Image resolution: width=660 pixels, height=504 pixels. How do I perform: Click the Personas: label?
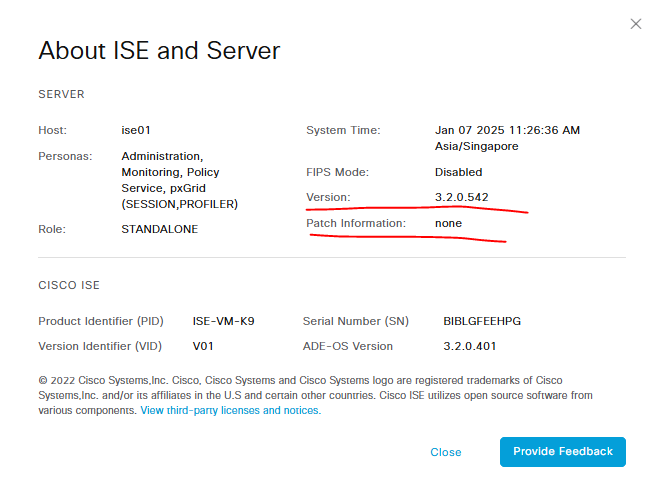pyautogui.click(x=65, y=156)
